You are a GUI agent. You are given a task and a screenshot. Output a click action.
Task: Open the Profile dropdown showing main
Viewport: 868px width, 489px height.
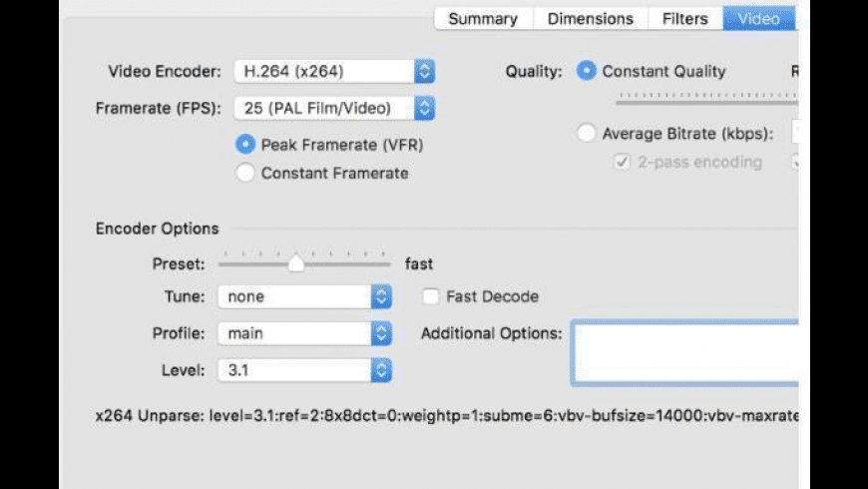click(380, 333)
